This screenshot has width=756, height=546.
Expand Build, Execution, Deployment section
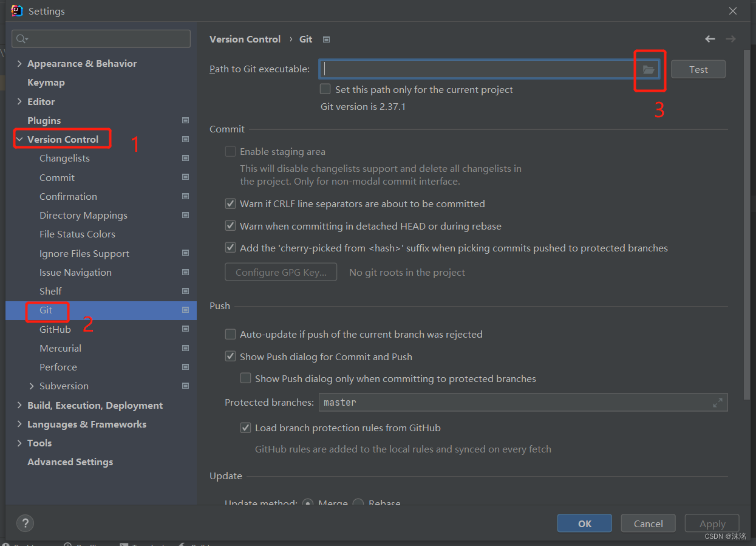pyautogui.click(x=19, y=405)
